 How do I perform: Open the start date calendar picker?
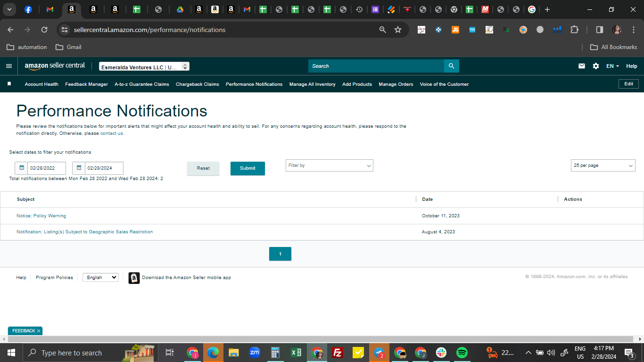pyautogui.click(x=21, y=168)
